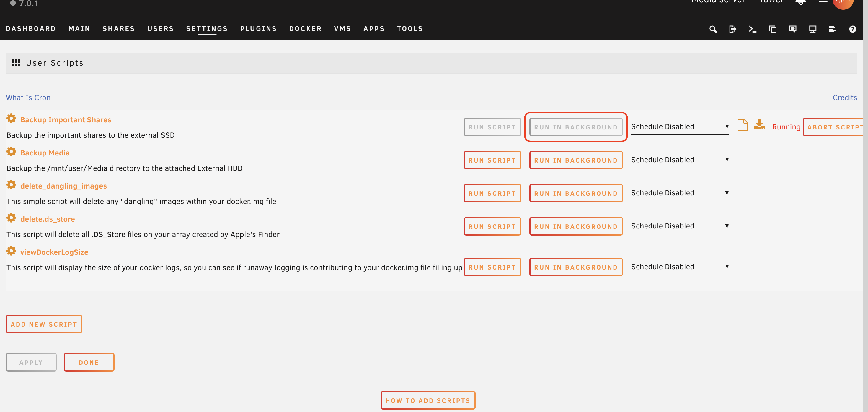This screenshot has width=868, height=412.
Task: Click the Backup Media script name
Action: click(45, 153)
